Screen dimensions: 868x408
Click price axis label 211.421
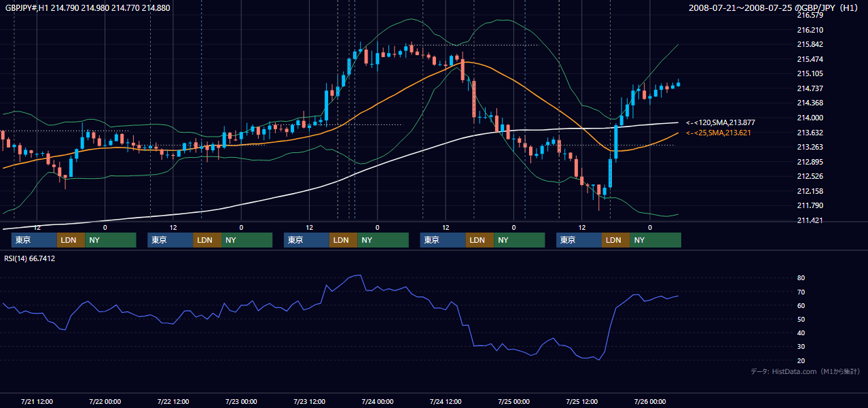tap(810, 220)
